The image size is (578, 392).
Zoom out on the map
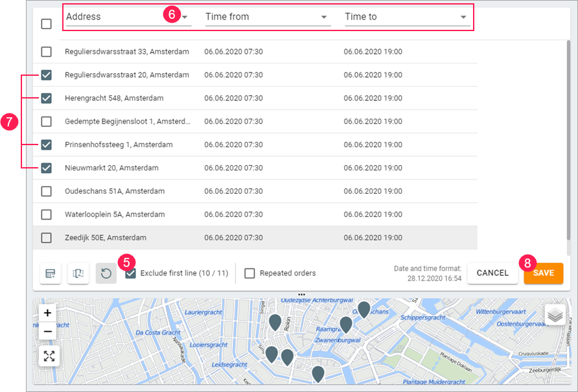tap(49, 332)
